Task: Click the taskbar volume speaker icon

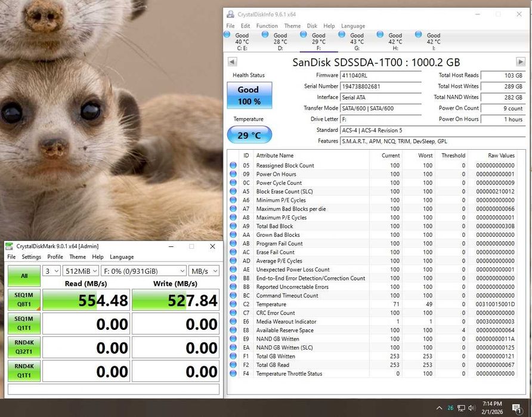Action: (472, 408)
